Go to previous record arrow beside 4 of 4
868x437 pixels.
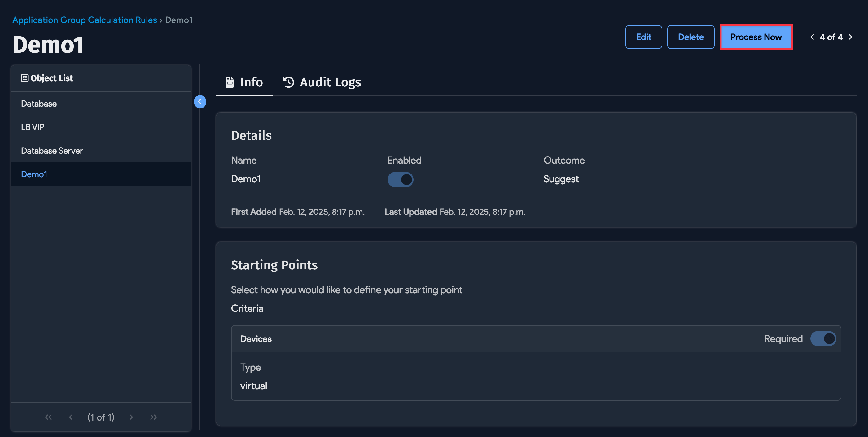(x=812, y=37)
